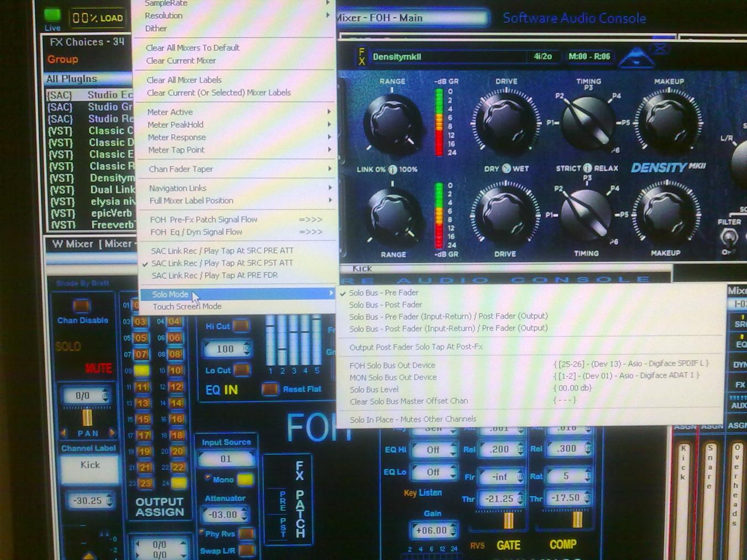
Task: Click the pan right arrow
Action: 113,432
